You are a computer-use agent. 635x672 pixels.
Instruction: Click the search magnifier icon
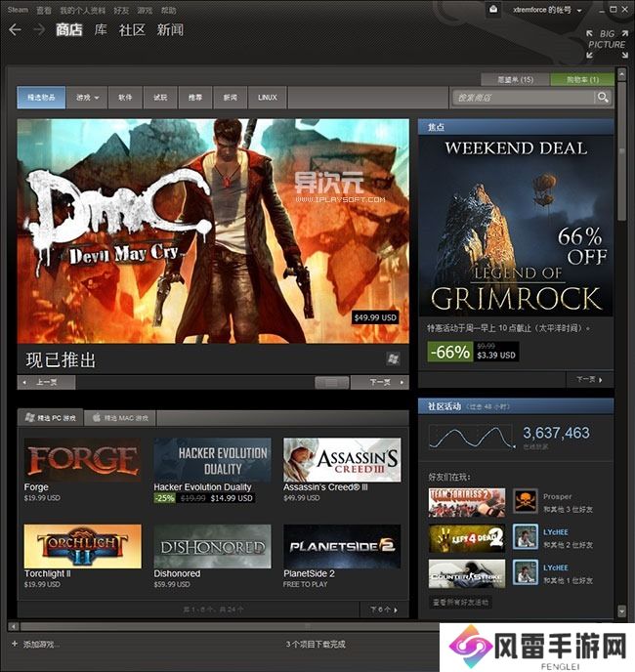pyautogui.click(x=603, y=98)
